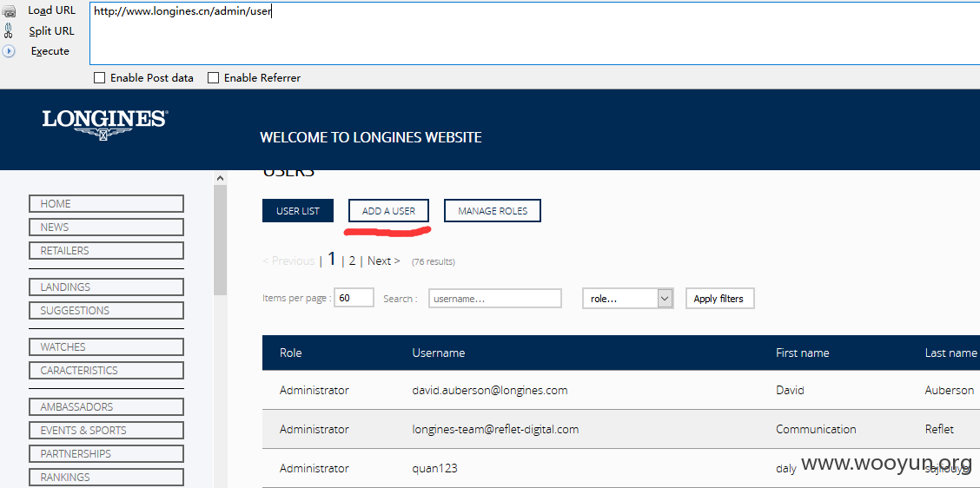980x488 pixels.
Task: Switch to the USER LIST tab
Action: coord(297,211)
